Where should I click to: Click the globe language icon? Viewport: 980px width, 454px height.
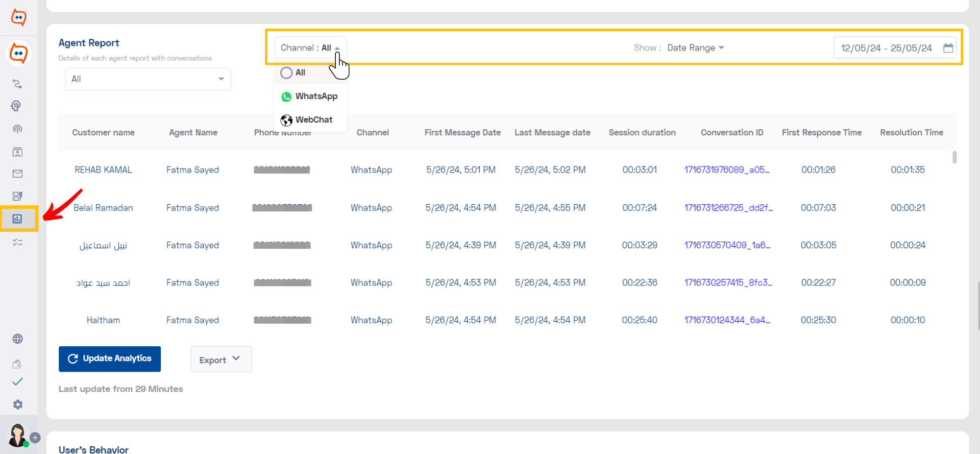[17, 339]
